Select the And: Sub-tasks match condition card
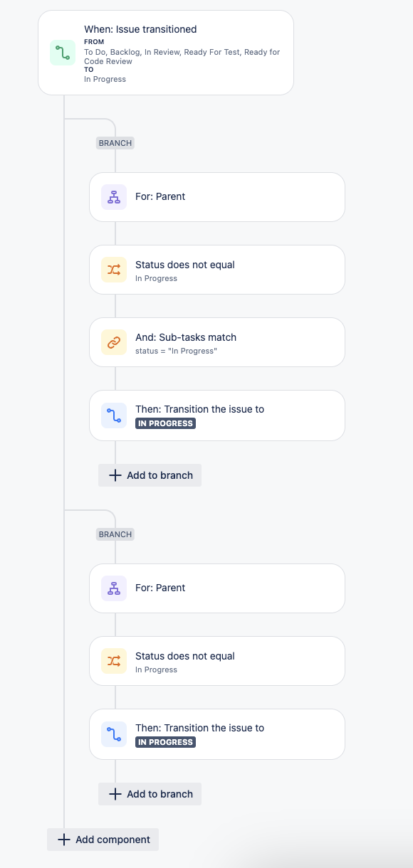This screenshot has width=413, height=868. pos(216,342)
